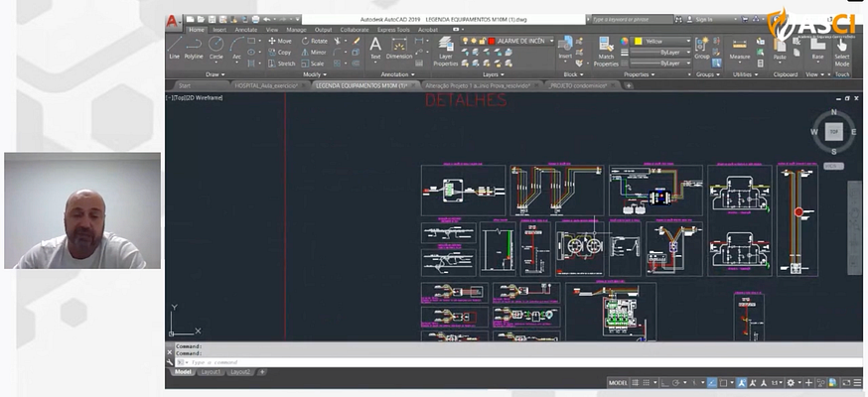This screenshot has width=868, height=397.
Task: Toggle ortho mode in status bar
Action: 664,383
